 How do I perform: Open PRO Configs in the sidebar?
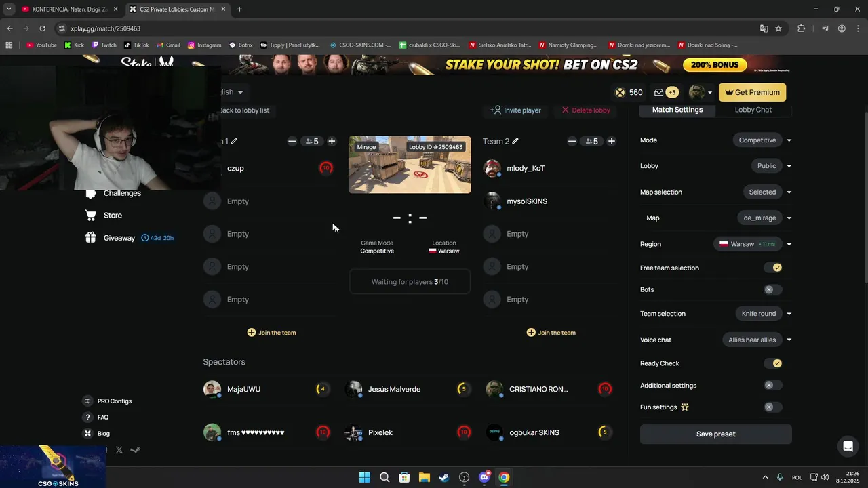(x=108, y=401)
